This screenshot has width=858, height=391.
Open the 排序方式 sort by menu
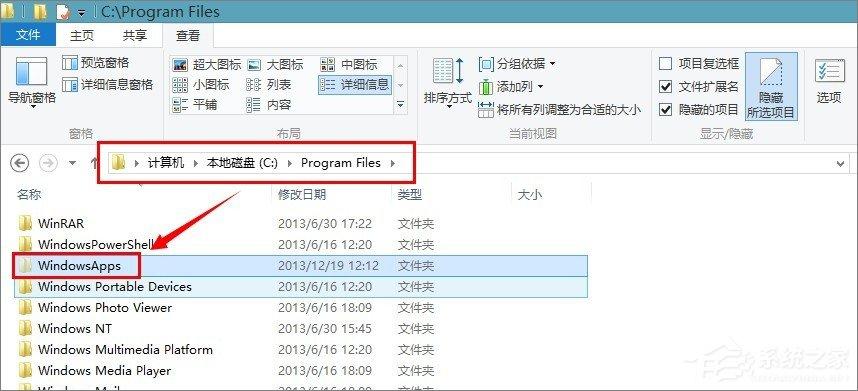tap(448, 82)
